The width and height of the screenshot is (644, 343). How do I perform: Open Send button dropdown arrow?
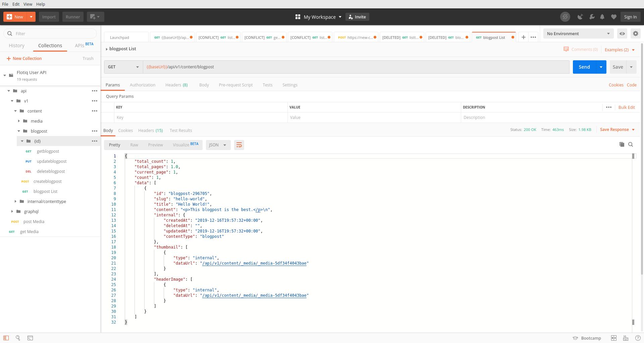click(601, 67)
